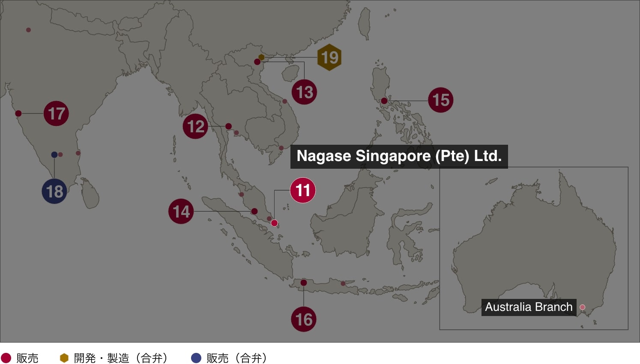Image resolution: width=640 pixels, height=364 pixels.
Task: Click the Singapore location dot on map
Action: coord(274,223)
